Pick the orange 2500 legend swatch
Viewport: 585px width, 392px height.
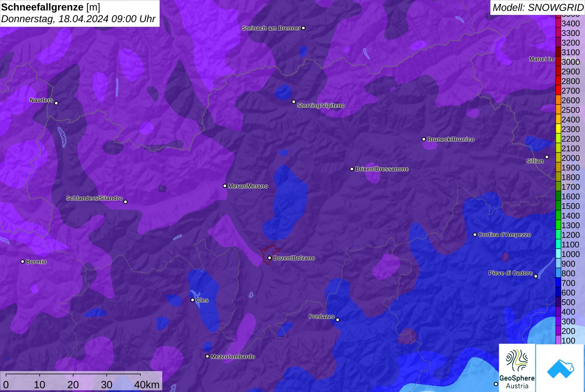558,109
